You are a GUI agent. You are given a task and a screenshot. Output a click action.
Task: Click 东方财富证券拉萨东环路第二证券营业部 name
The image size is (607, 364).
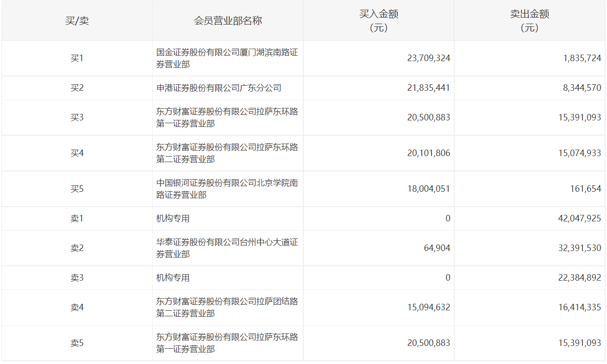point(227,153)
